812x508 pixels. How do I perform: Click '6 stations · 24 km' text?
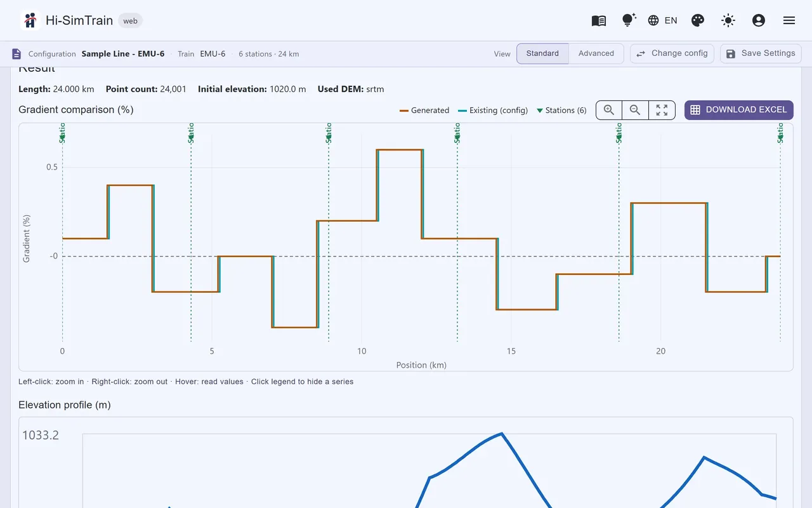pos(269,54)
